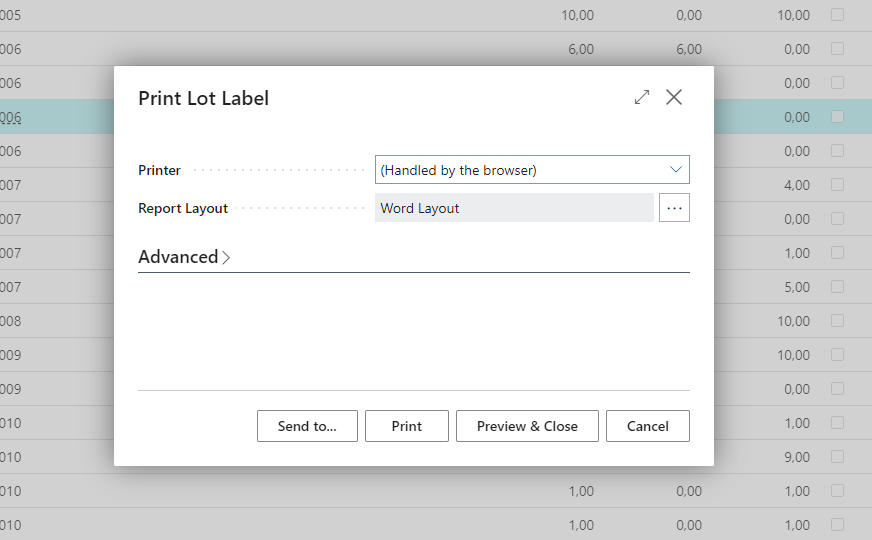Tick the checkbox in the topmost row
872x540 pixels.
click(837, 15)
